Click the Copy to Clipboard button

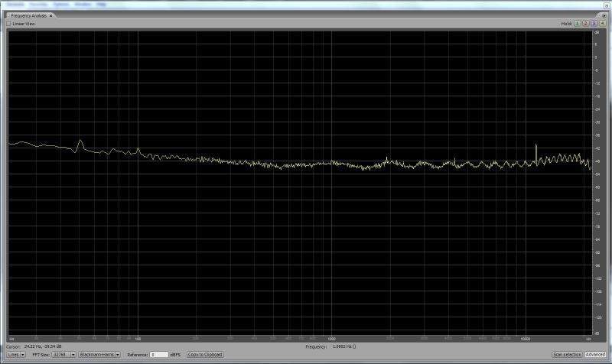[205, 355]
